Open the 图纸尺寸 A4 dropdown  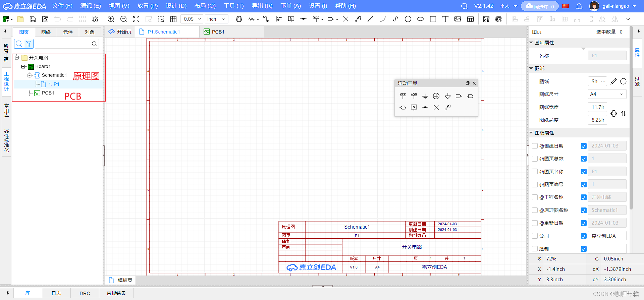pos(607,94)
